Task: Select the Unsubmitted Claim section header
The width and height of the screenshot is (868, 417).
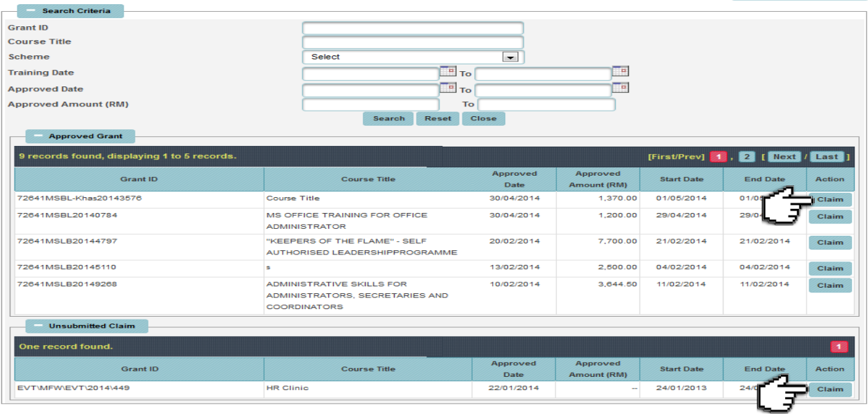Action: [93, 326]
